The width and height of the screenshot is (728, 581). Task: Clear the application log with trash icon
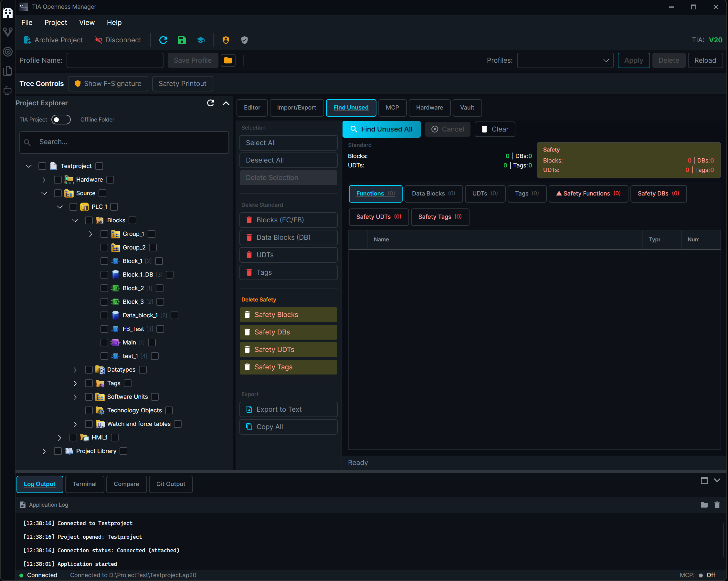pos(717,505)
